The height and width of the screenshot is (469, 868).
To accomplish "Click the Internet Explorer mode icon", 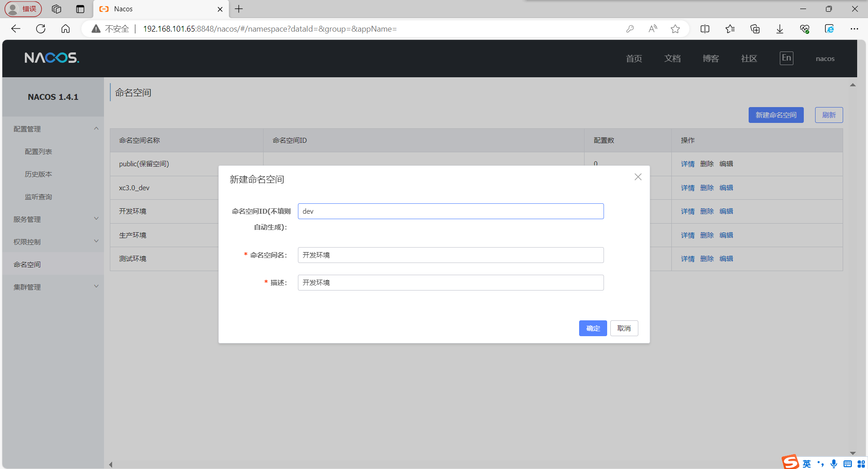I will point(830,29).
